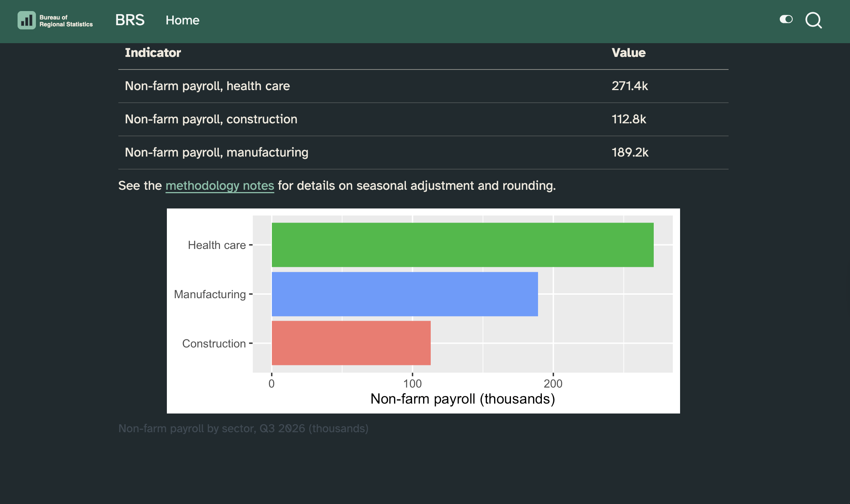
Task: Click the construction payroll row
Action: (423, 120)
